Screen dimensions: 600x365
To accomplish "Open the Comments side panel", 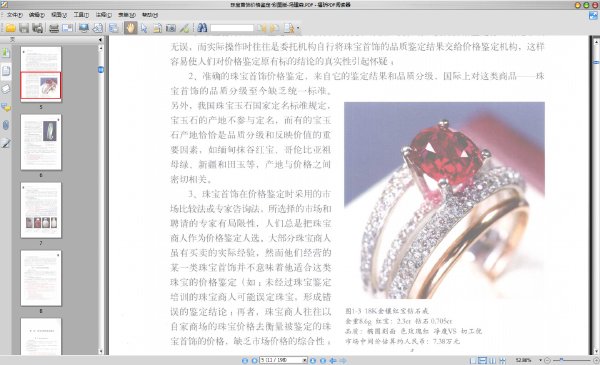I will point(6,107).
